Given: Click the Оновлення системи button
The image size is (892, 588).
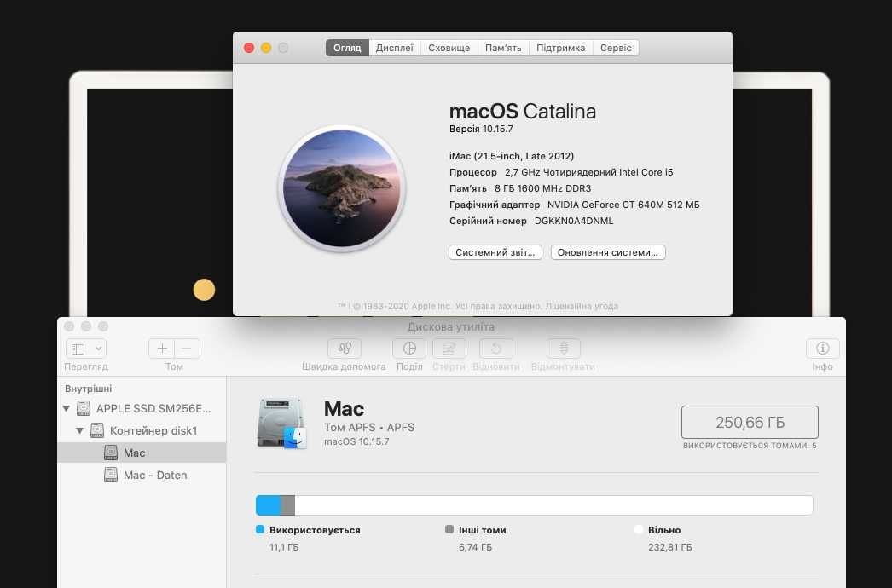Looking at the screenshot, I should click(x=607, y=252).
